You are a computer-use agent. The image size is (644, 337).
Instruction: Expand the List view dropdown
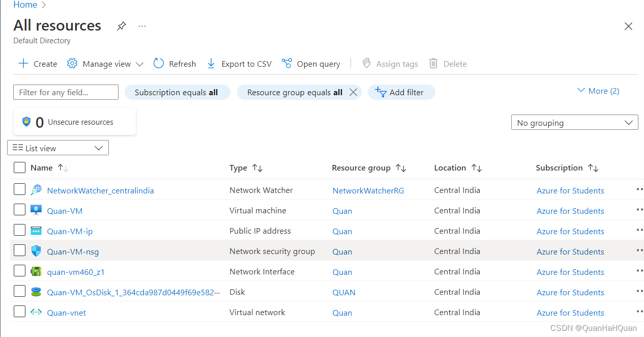[58, 148]
